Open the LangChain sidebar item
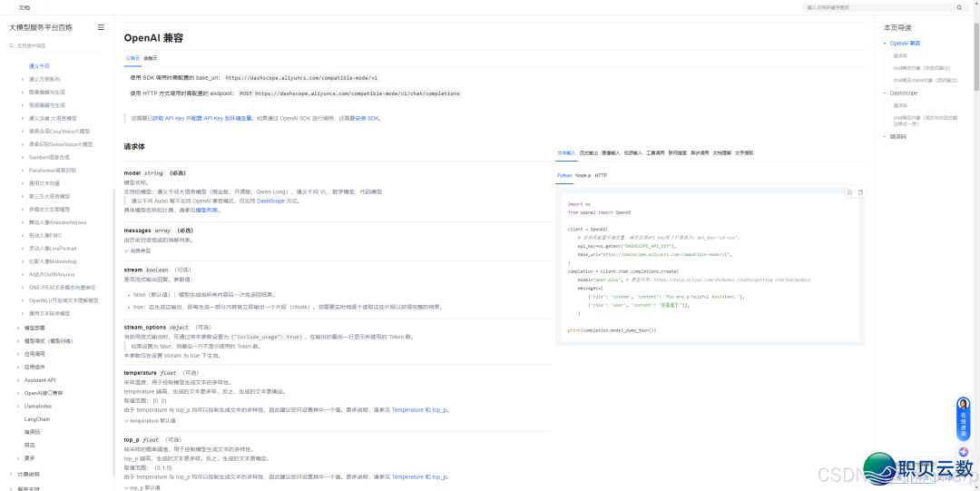The height and width of the screenshot is (491, 980). pyautogui.click(x=37, y=419)
